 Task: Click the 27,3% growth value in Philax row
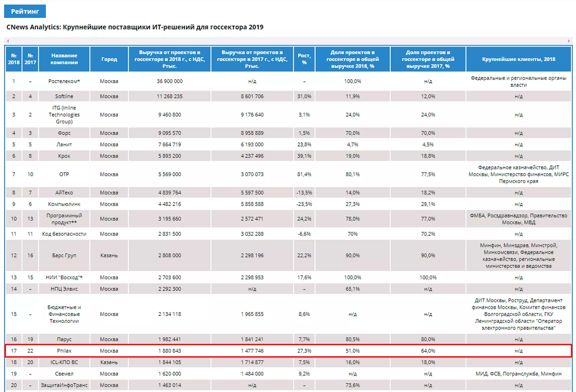pos(304,351)
